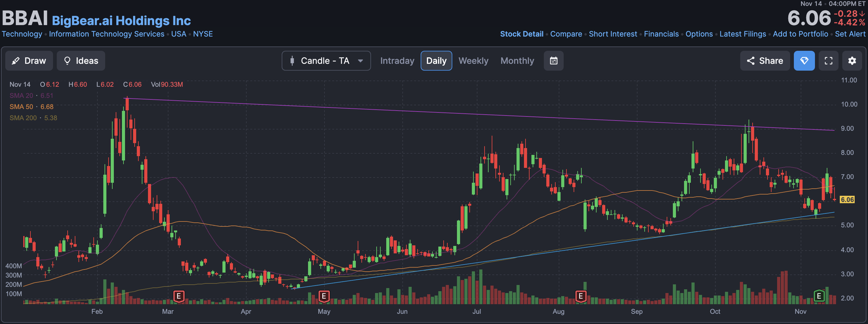This screenshot has height=324, width=868.
Task: Share this chart
Action: 765,61
